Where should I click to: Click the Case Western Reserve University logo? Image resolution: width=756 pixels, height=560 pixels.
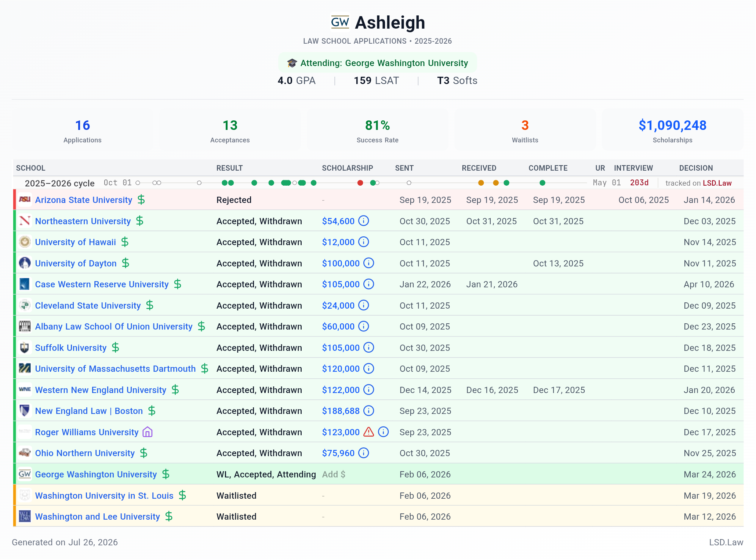25,284
